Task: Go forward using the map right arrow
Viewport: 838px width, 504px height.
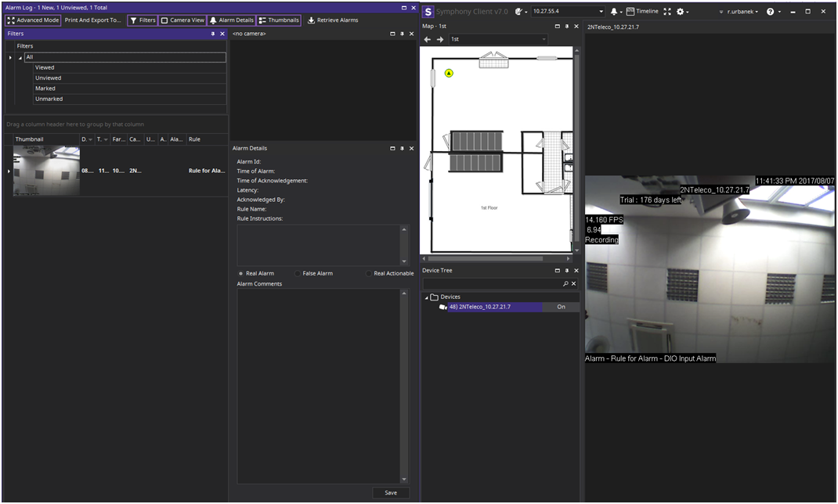Action: tap(440, 39)
